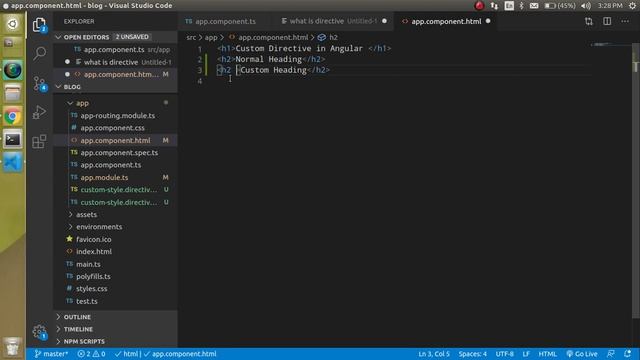Screen dimensions: 640x360
Task: Split the editor to the right
Action: click(607, 21)
